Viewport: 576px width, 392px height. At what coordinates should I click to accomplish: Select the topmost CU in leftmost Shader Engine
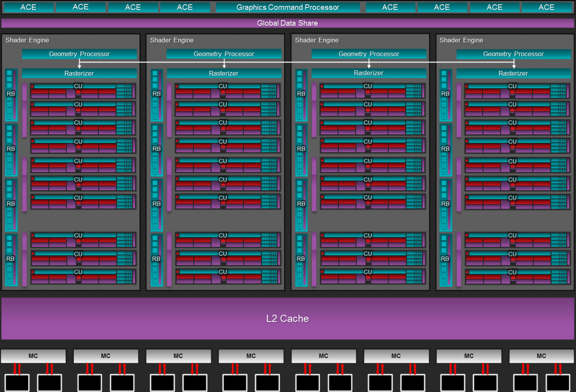(83, 91)
